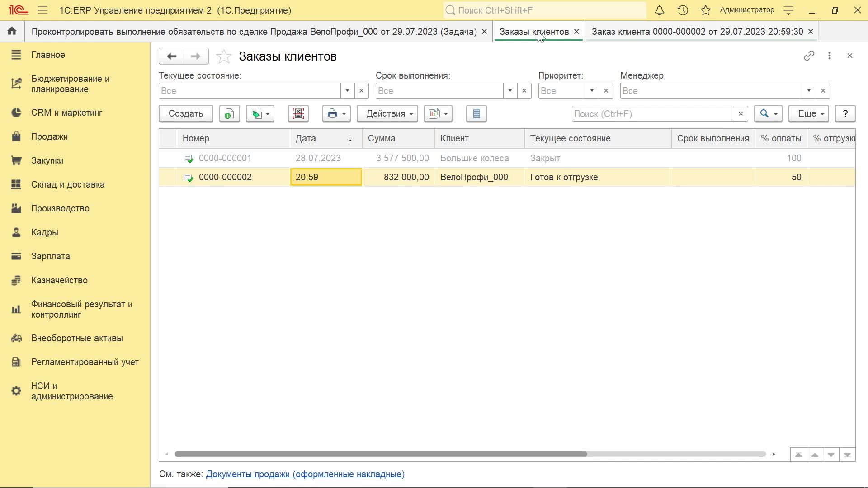Add Заказы клиентов to favorites star
The width and height of the screenshot is (868, 488).
point(224,56)
